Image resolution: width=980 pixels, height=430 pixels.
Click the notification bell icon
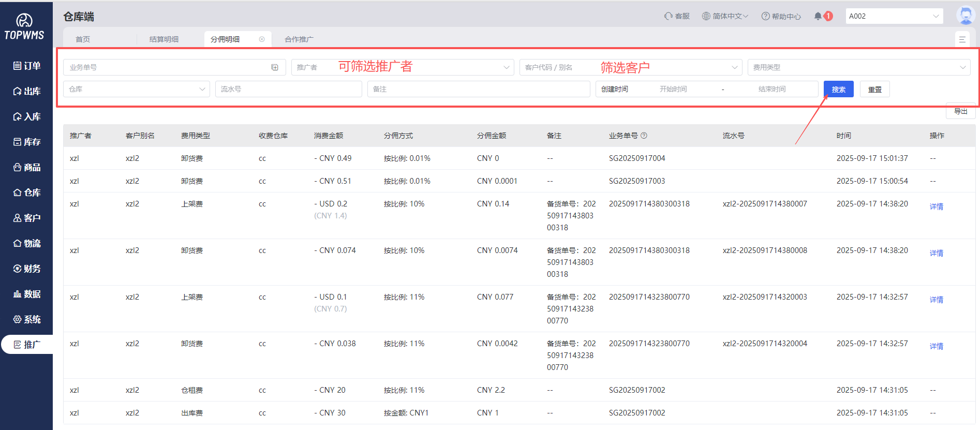[x=818, y=16]
